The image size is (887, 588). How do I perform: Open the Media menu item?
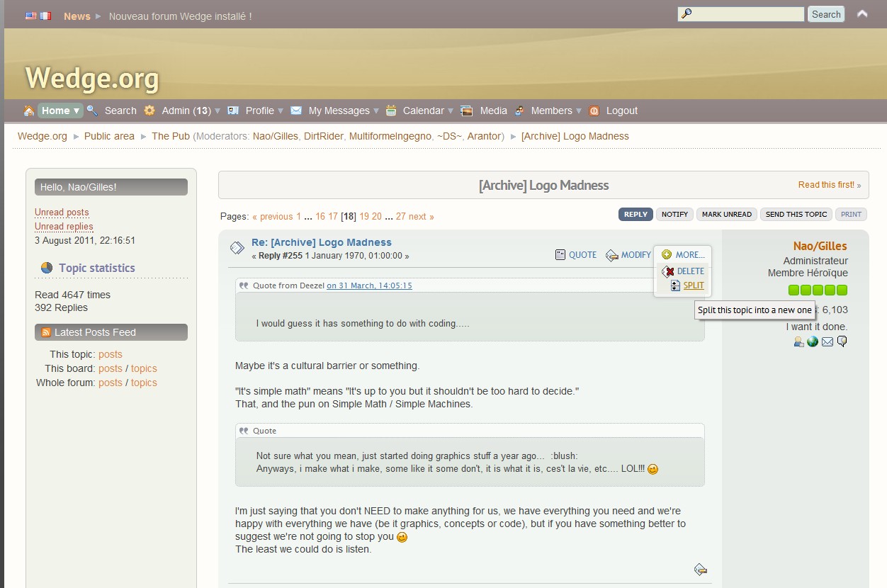(493, 111)
